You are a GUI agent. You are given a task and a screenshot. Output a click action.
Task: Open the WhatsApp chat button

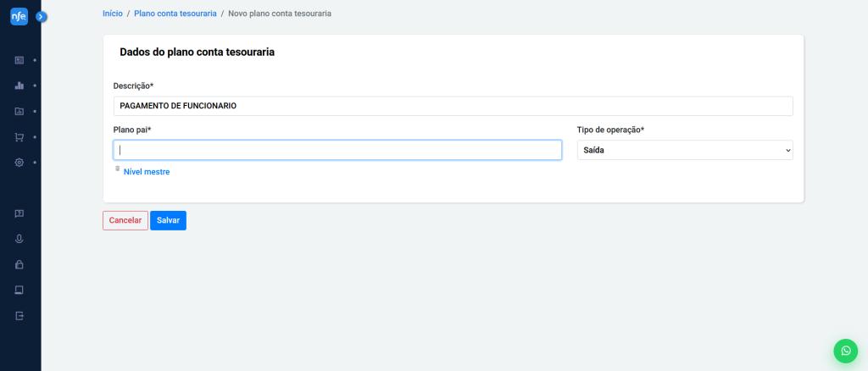pos(845,351)
